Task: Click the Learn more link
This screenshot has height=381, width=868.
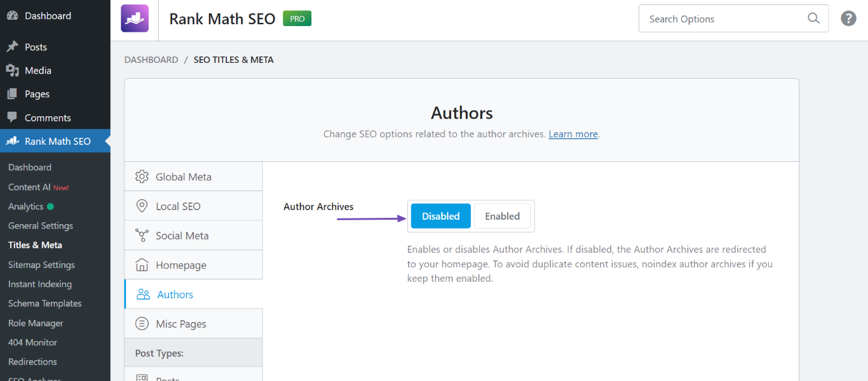Action: tap(573, 134)
